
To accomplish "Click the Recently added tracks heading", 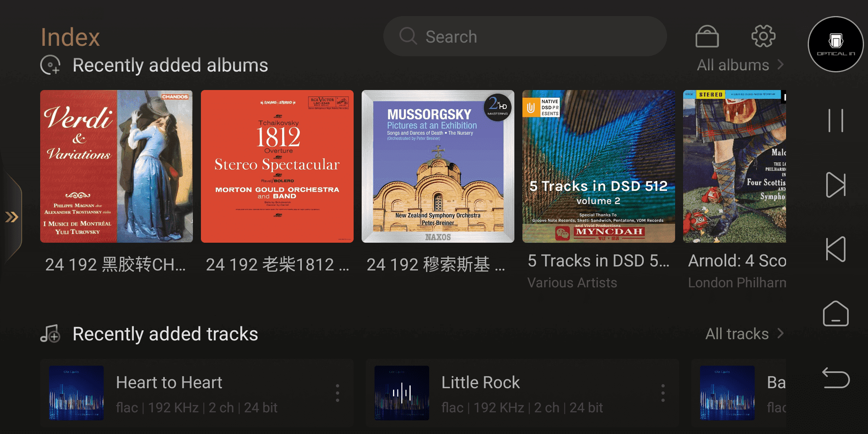I will pyautogui.click(x=165, y=334).
